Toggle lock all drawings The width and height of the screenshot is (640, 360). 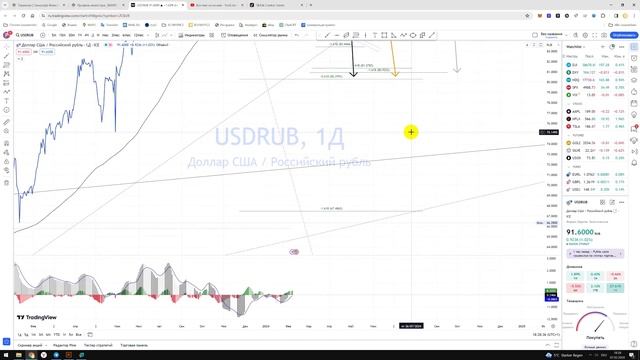tap(6, 161)
